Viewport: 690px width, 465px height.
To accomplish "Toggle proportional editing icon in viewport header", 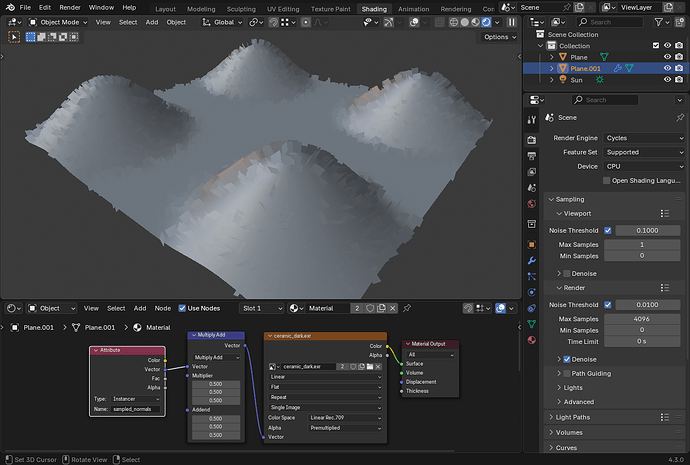I will coord(306,22).
